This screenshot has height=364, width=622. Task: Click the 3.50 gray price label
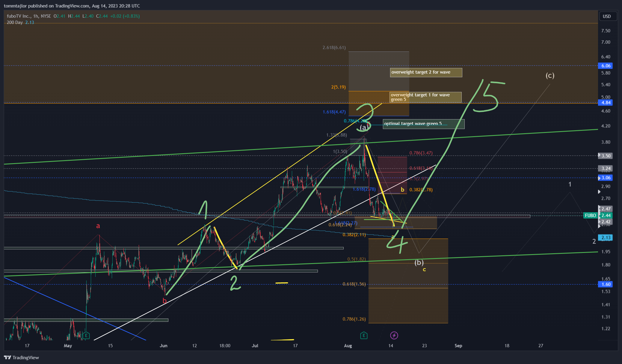coord(606,156)
